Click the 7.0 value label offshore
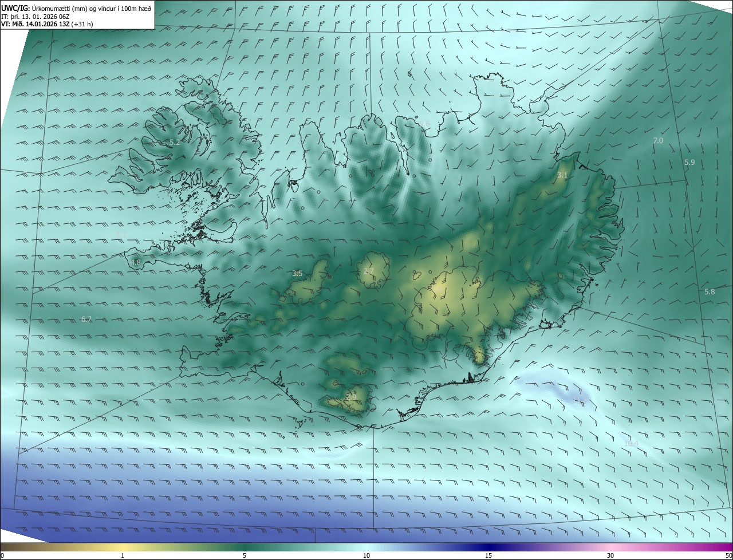Viewport: 733px width, 560px height. [x=658, y=141]
